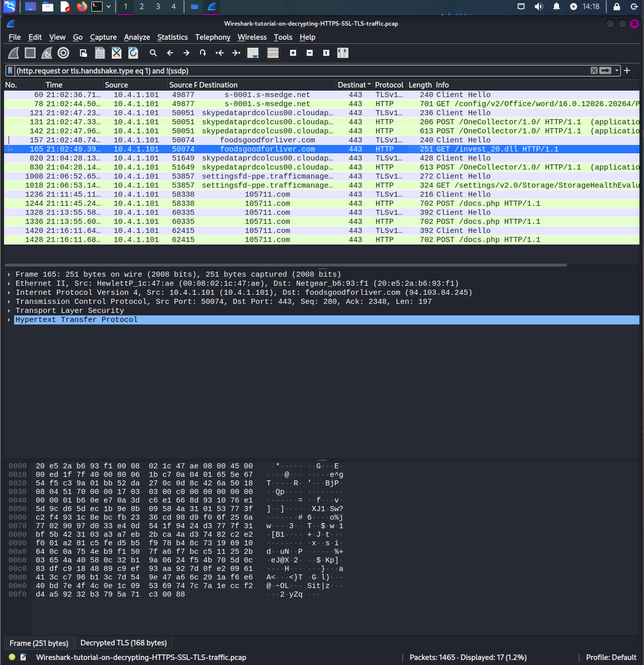Restart the current capture

click(x=47, y=53)
